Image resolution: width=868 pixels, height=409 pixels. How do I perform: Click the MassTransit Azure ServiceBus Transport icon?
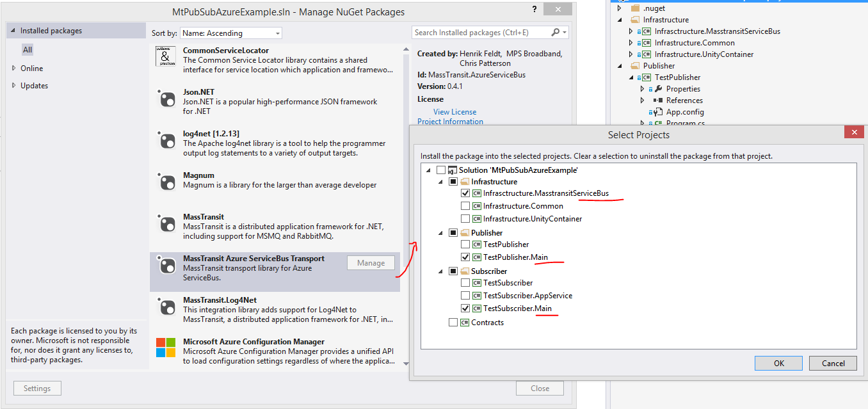166,265
